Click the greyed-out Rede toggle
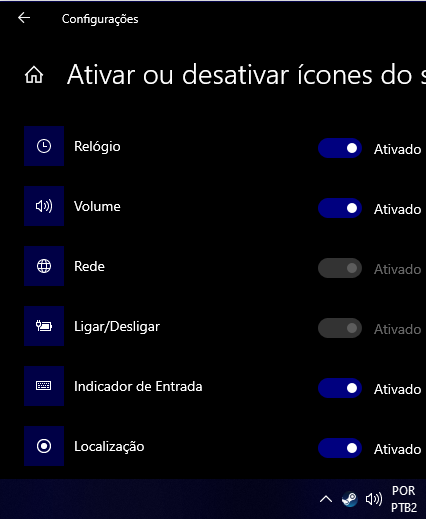Viewport: 426px width, 519px height. (x=340, y=268)
